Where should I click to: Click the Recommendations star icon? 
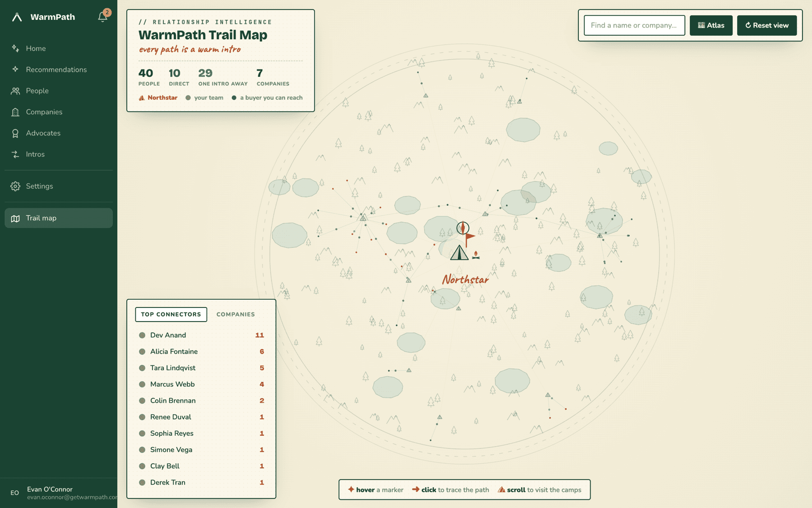tap(15, 69)
